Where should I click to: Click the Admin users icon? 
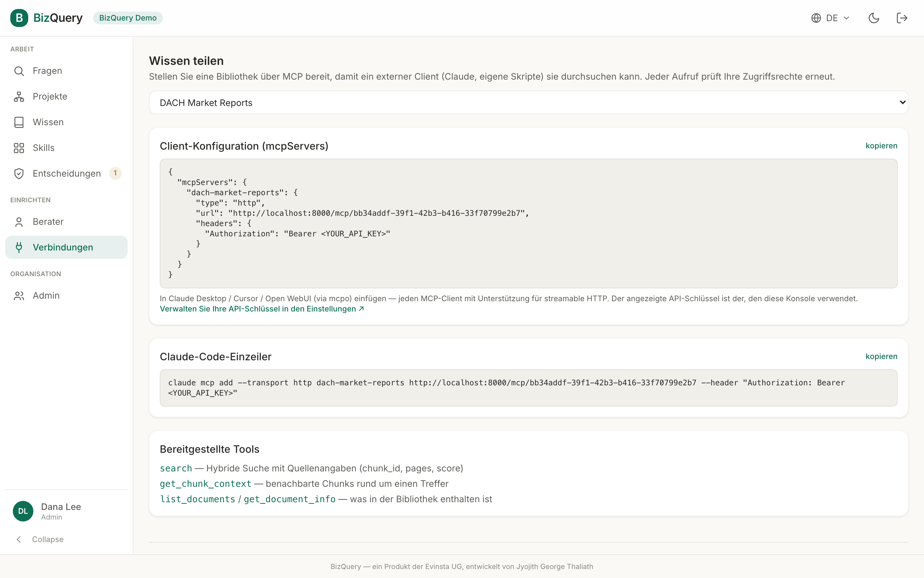(x=19, y=295)
